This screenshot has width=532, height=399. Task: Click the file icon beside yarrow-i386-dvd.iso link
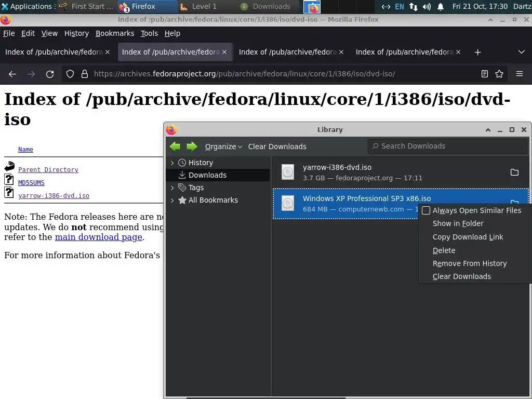[x=9, y=192]
